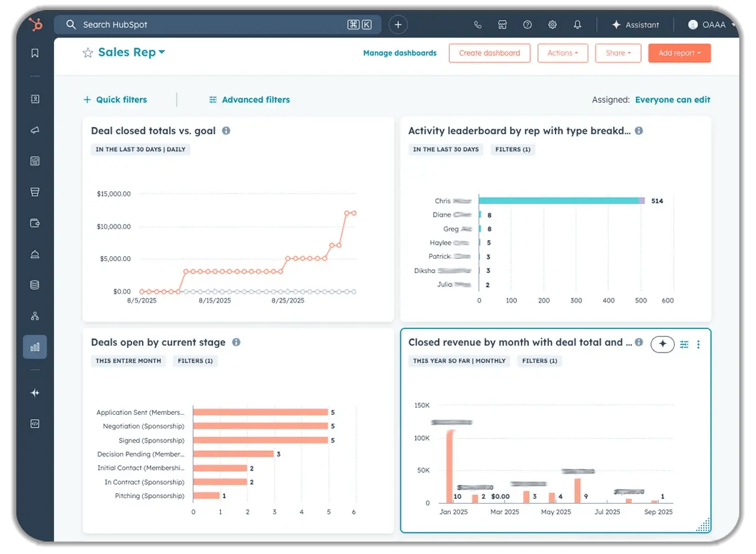
Task: Open the OAAA account menu
Action: (x=707, y=24)
